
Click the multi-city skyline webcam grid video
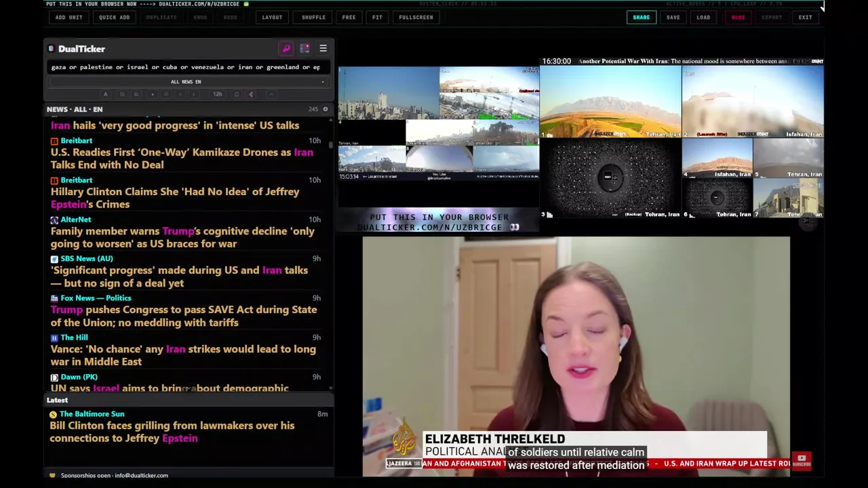click(x=439, y=123)
